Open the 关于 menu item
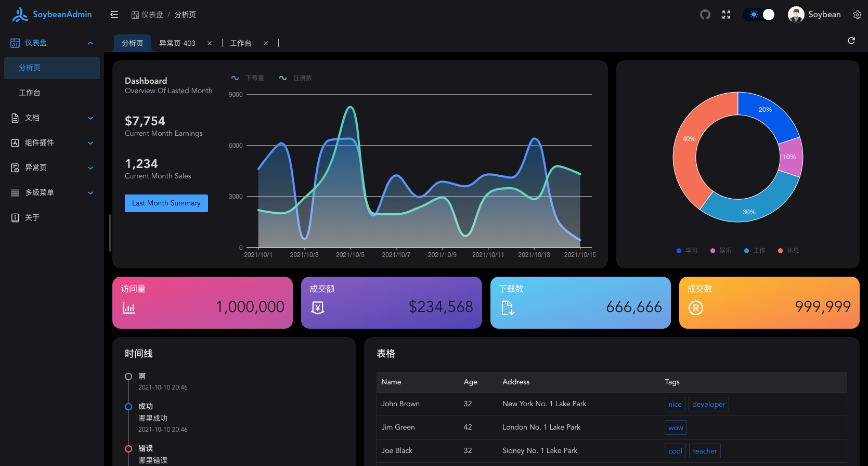The height and width of the screenshot is (466, 868). pos(52,217)
